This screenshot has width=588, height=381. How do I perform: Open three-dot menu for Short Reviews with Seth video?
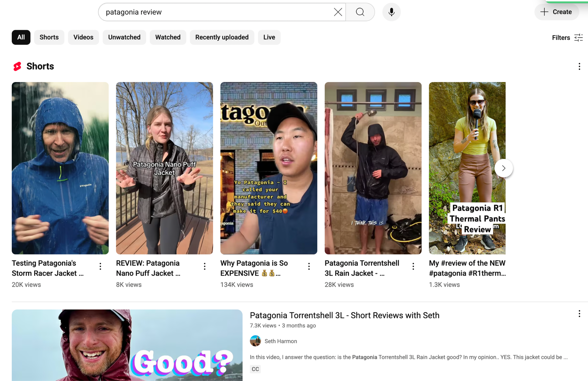pos(579,314)
